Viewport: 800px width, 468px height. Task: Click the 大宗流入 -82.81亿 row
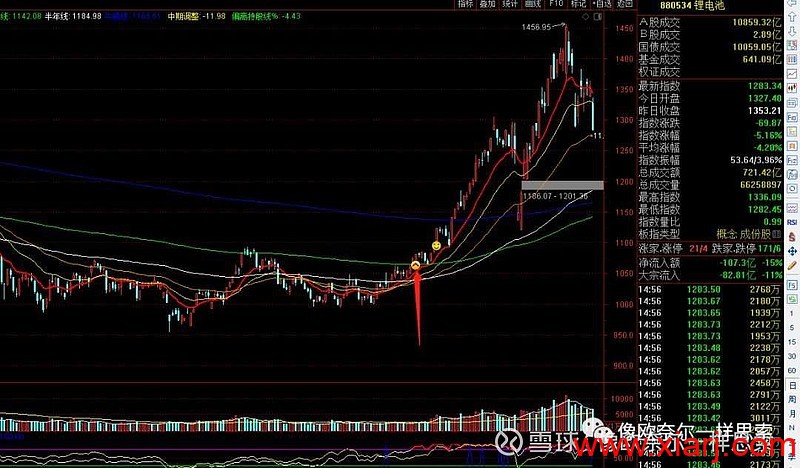tap(710, 276)
